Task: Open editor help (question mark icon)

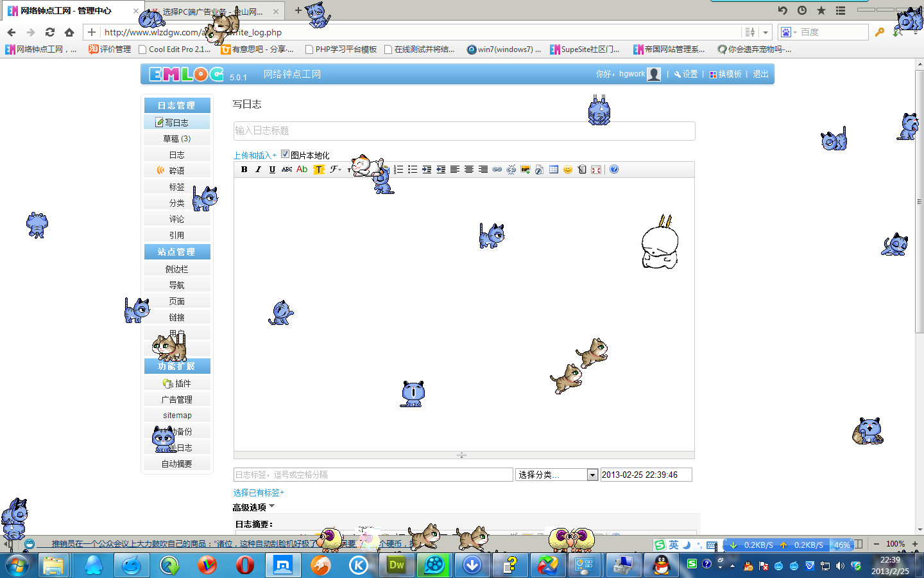Action: tap(614, 170)
